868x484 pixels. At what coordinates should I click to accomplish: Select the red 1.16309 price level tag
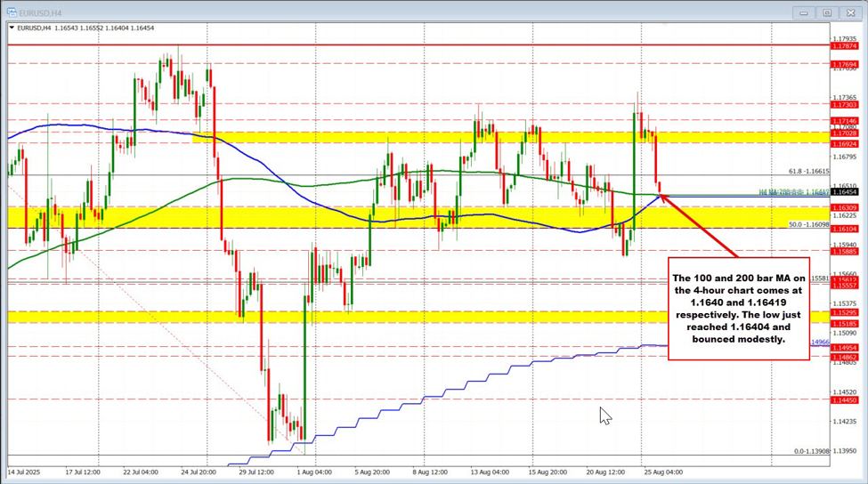coord(844,207)
